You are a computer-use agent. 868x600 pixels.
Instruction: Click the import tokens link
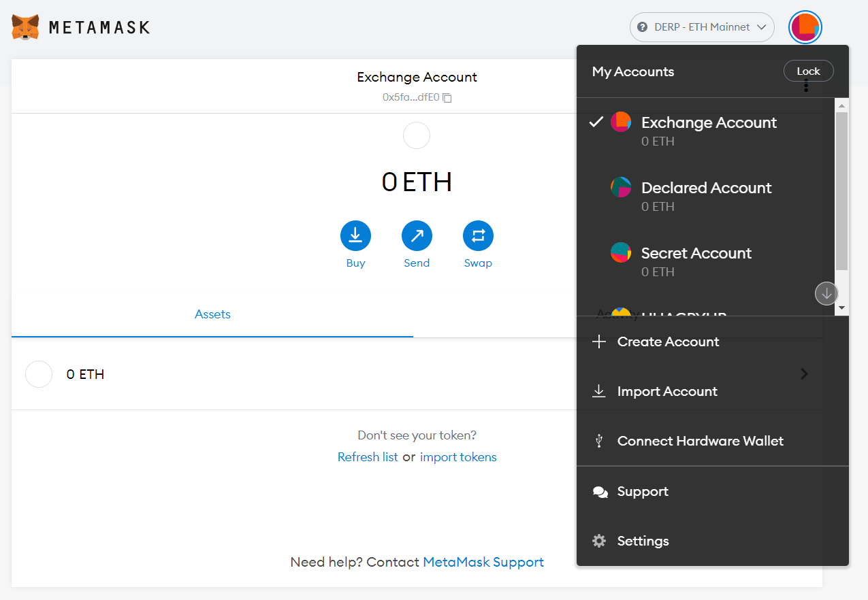(x=458, y=457)
